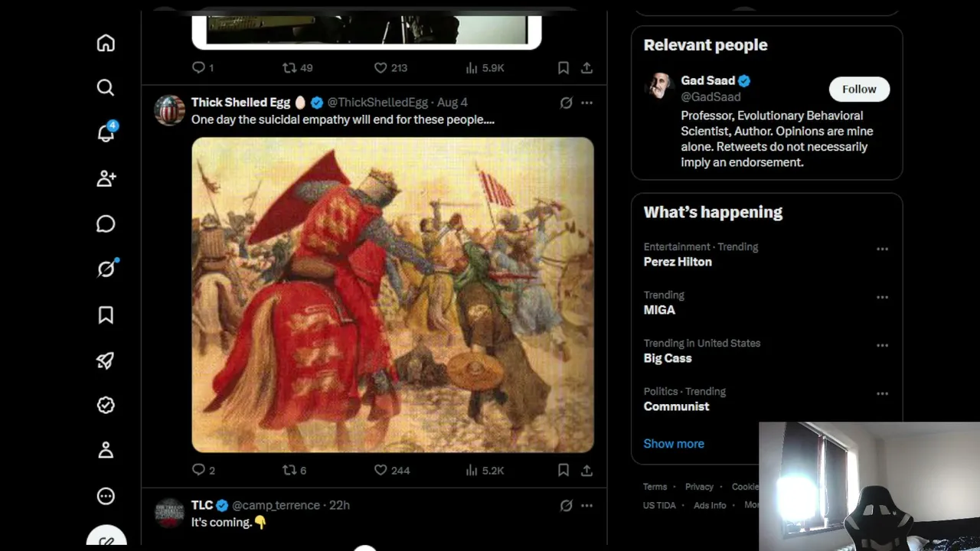980x551 pixels.
Task: Click Grok icon on Thick Shelled Egg's post
Action: (566, 103)
